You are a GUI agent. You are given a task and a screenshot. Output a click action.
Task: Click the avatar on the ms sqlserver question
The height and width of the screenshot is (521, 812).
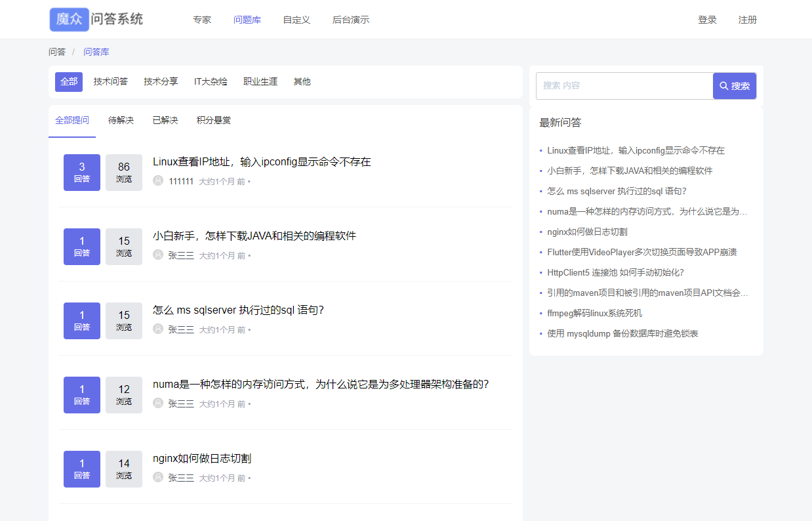point(158,329)
